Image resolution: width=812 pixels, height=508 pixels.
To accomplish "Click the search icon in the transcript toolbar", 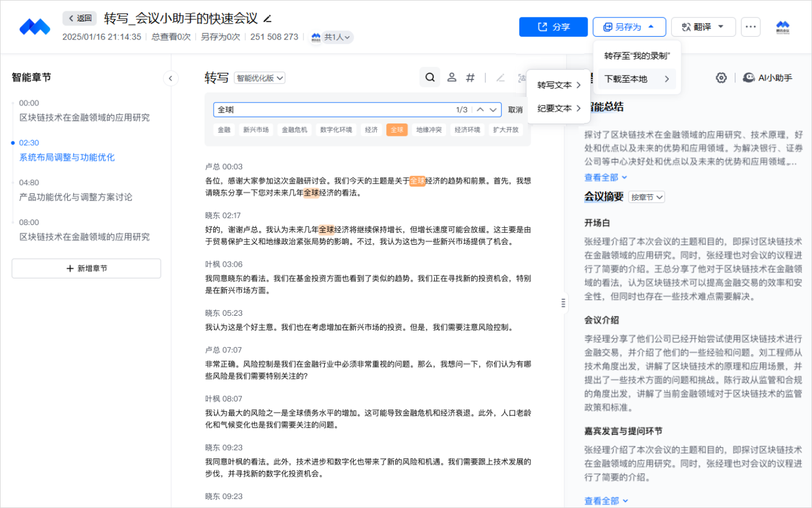I will click(x=430, y=78).
